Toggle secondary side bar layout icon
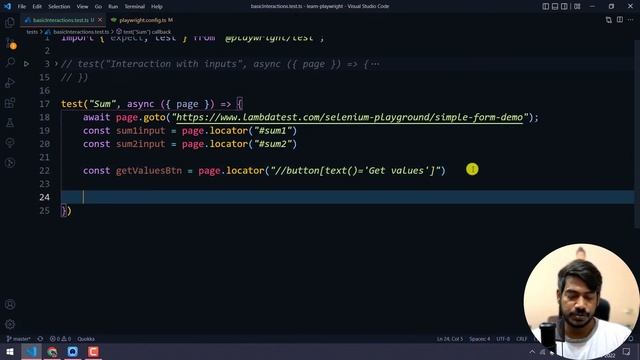 564,7
